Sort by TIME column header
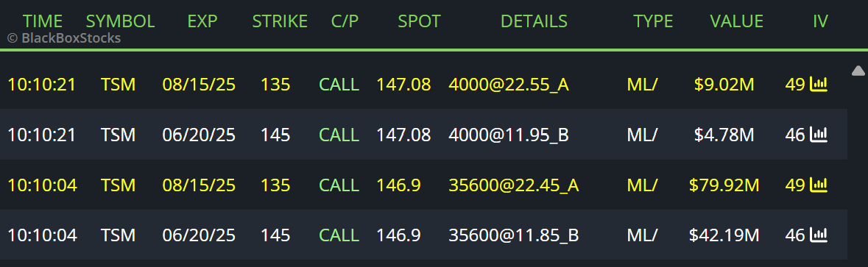Image resolution: width=868 pixels, height=267 pixels. 43,21
